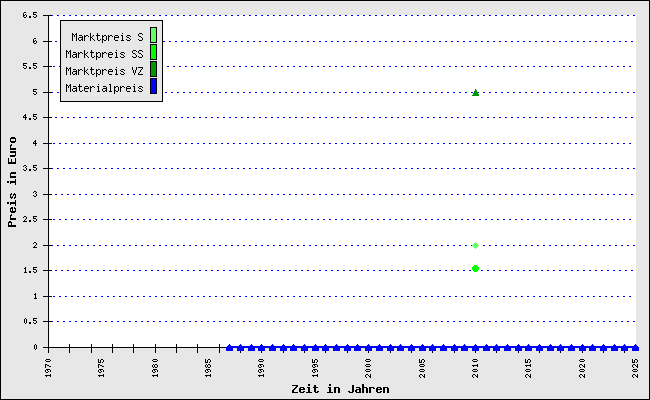Click the green Marktpreis SS legend swatch
Viewport: 650px width, 400px height.
tap(153, 53)
